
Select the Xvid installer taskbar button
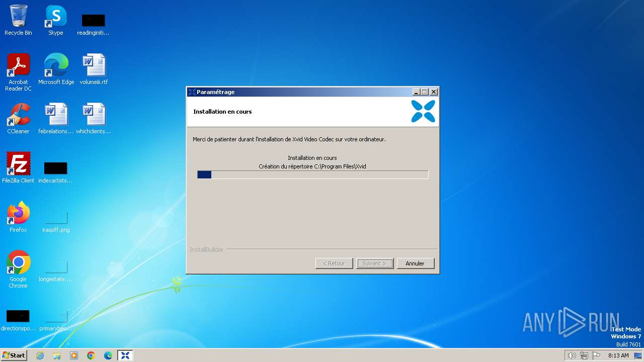(x=125, y=355)
